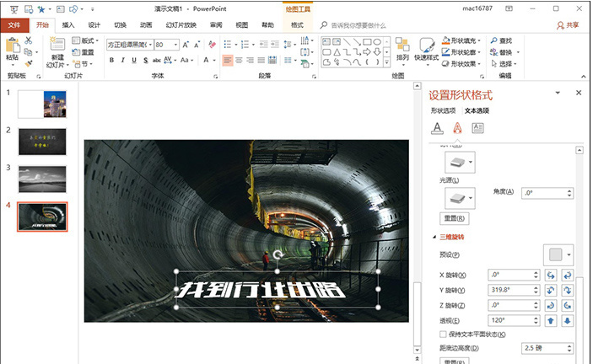Toggle bold formatting in the ribbon

tap(111, 60)
